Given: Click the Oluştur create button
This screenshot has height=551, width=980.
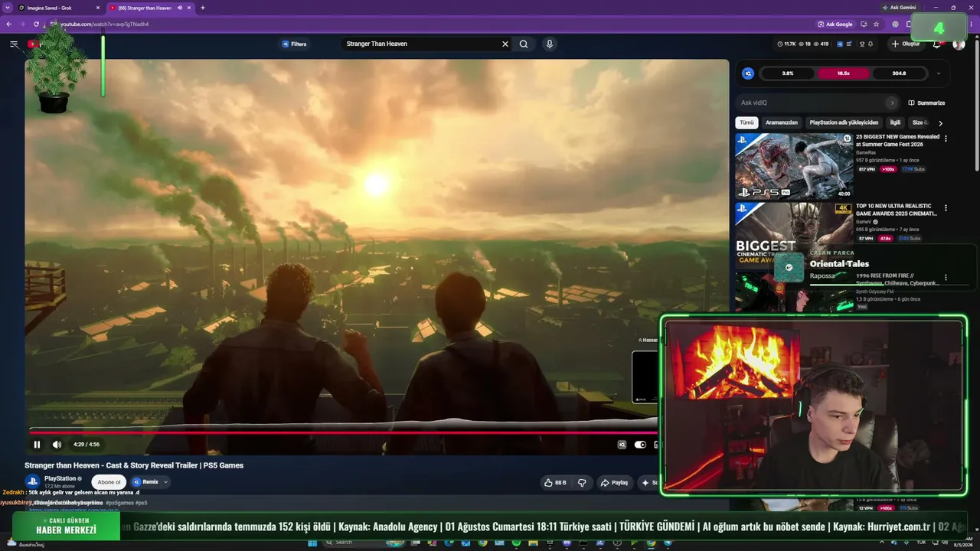Looking at the screenshot, I should click(906, 44).
